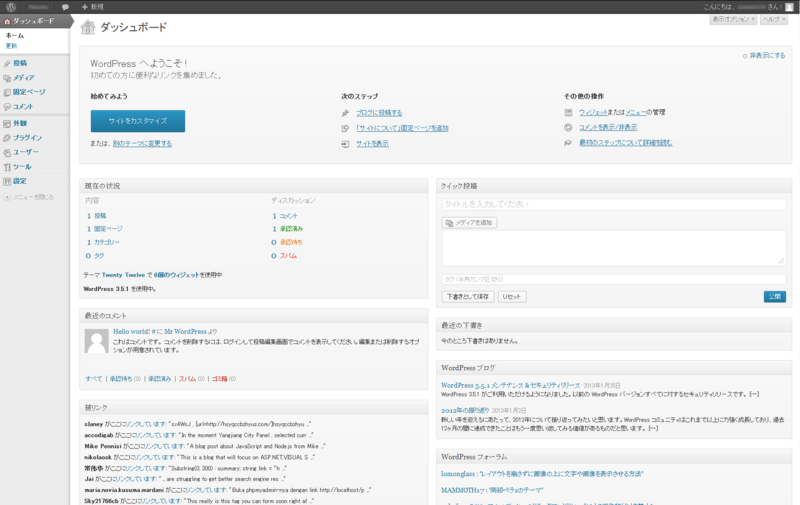
Task: Open the サイトを表示 link
Action: tap(372, 144)
